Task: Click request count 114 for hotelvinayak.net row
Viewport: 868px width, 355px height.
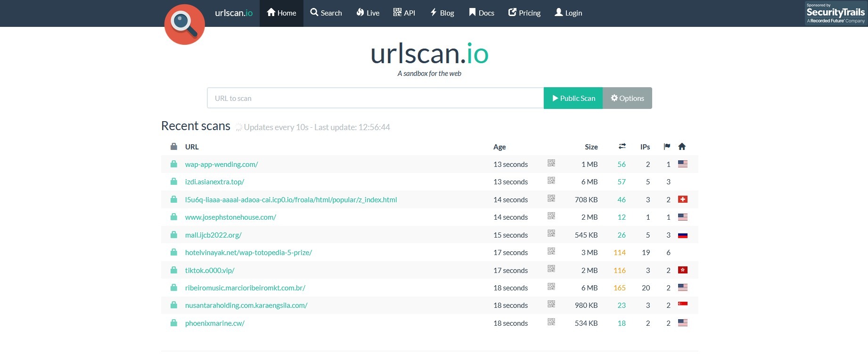Action: (620, 252)
